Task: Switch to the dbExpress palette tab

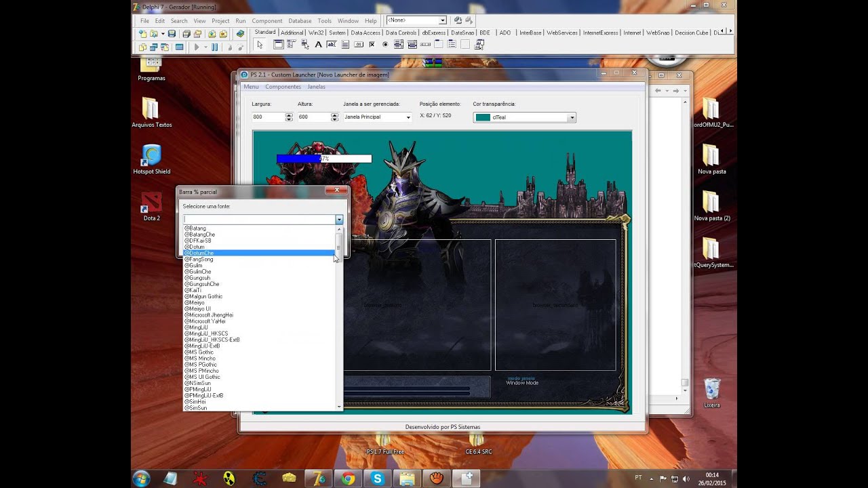Action: point(433,33)
